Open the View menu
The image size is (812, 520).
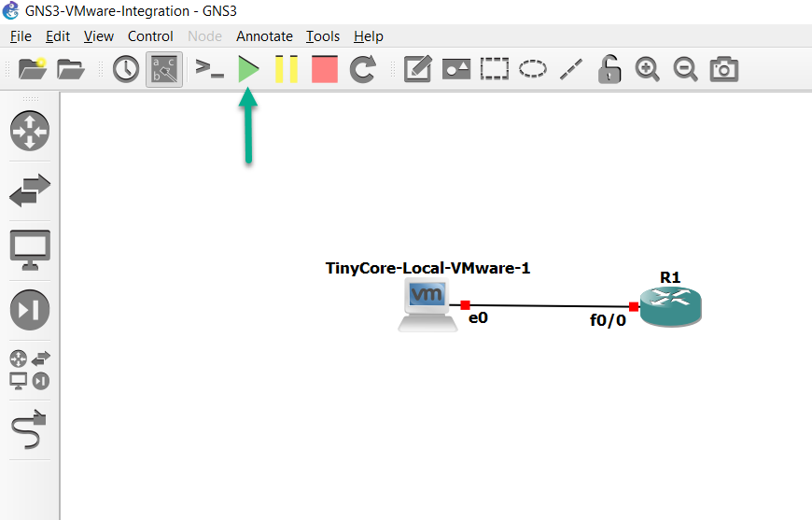click(98, 36)
